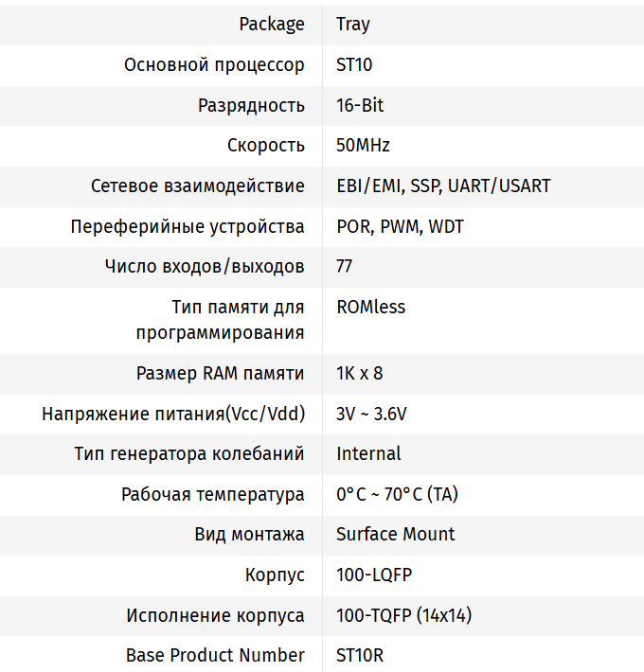Select the "100-TQFP (14x14)" value
Viewport: 644px width, 672px height.
403,615
